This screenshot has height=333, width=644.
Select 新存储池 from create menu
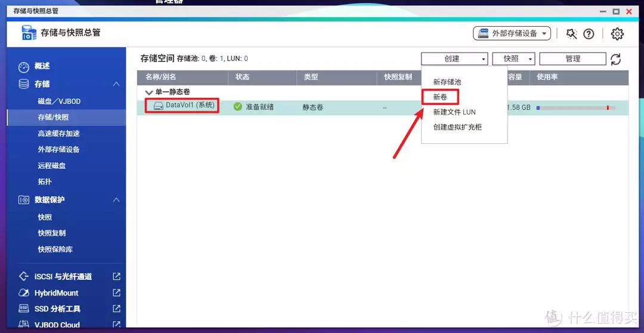pyautogui.click(x=447, y=82)
